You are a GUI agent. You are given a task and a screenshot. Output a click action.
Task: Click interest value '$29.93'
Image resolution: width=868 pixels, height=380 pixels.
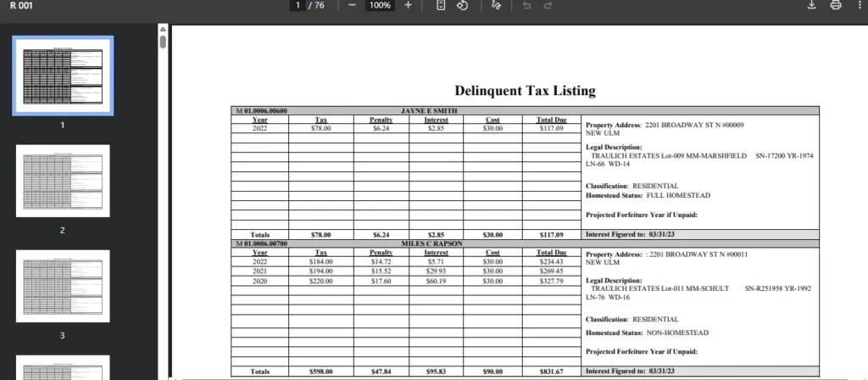436,271
